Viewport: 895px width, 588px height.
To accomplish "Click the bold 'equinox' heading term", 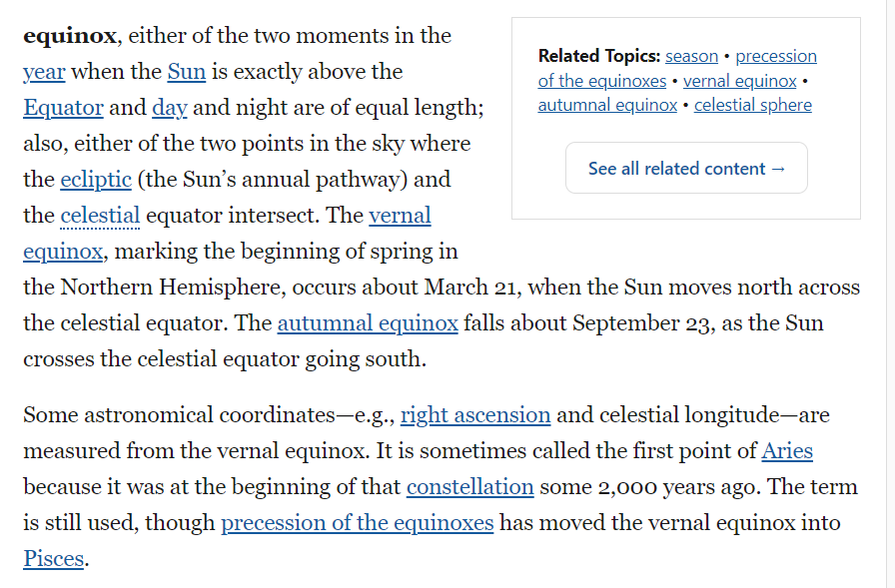I will (x=70, y=36).
